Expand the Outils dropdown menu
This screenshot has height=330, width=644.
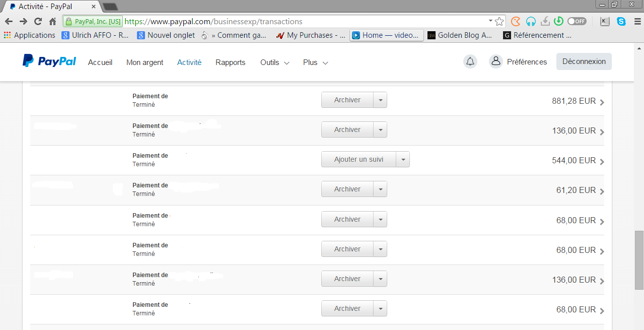(274, 62)
